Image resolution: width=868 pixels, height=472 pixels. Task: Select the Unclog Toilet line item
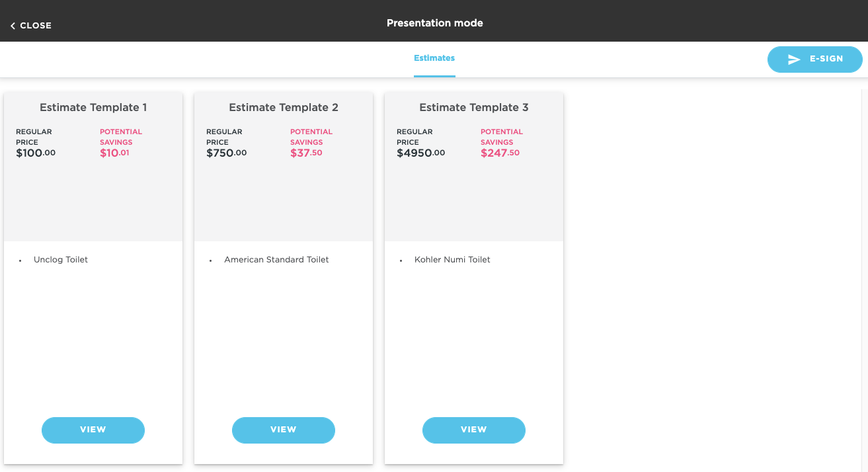61,259
